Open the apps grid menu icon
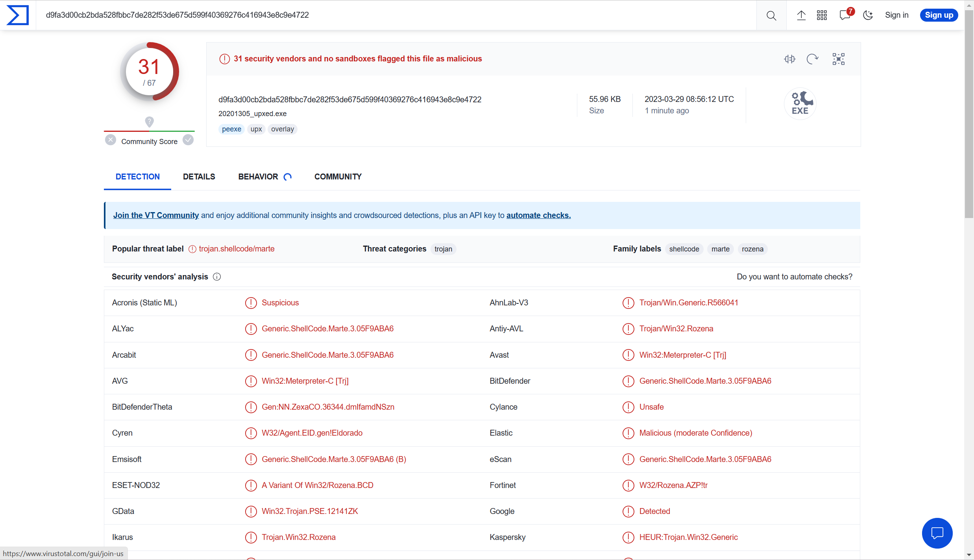 click(x=822, y=15)
